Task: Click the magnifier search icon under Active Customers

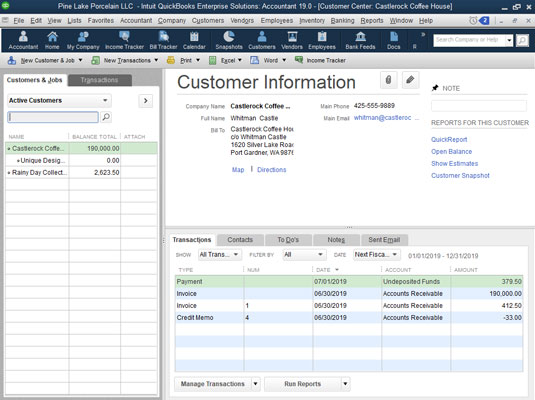Action: coord(106,117)
